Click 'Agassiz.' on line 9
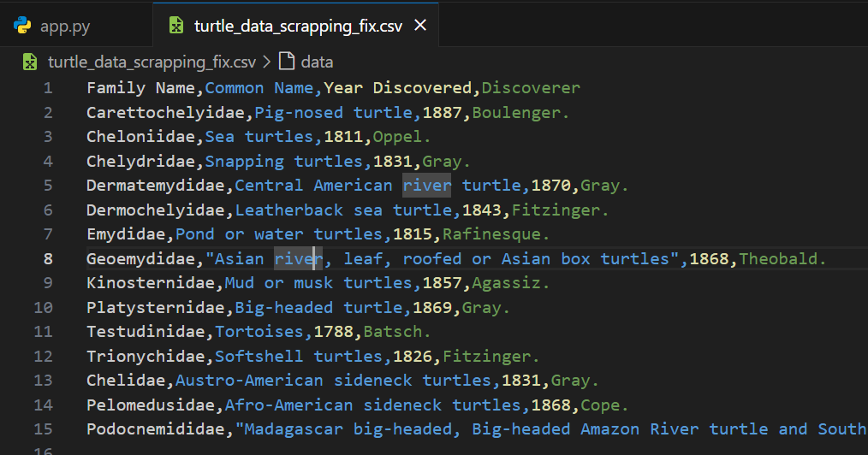 tap(511, 282)
